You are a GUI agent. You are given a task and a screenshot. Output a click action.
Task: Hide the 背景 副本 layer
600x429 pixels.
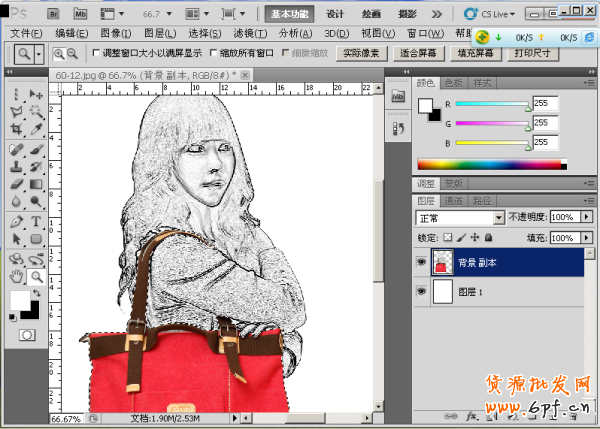click(x=420, y=263)
